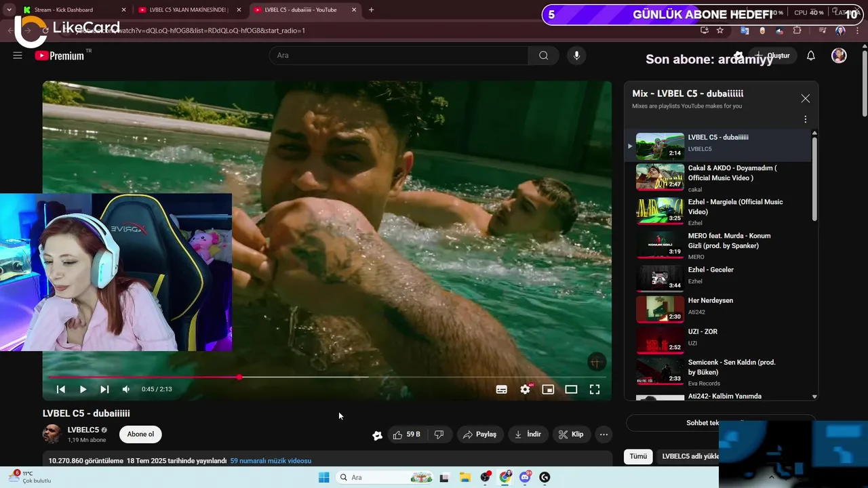Open the 59 numaralı müzik videosu link
Screen dimensions: 868x488
[271, 461]
